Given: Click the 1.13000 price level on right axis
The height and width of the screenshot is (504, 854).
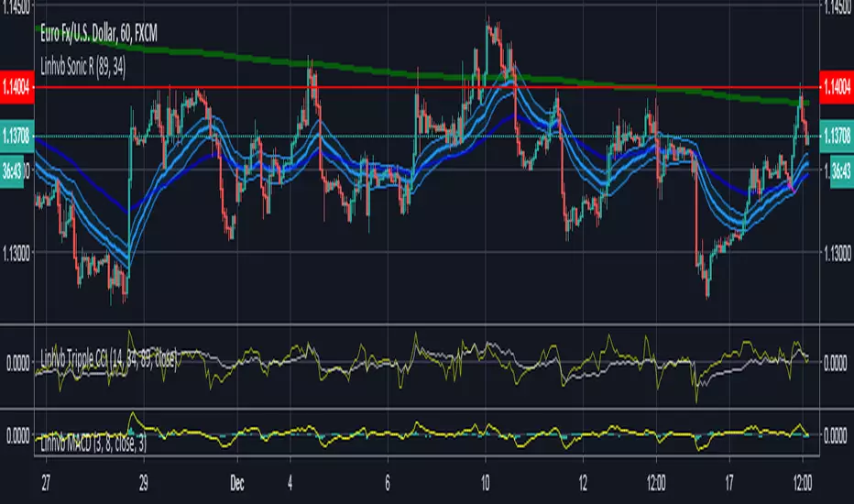Looking at the screenshot, I should click(838, 254).
